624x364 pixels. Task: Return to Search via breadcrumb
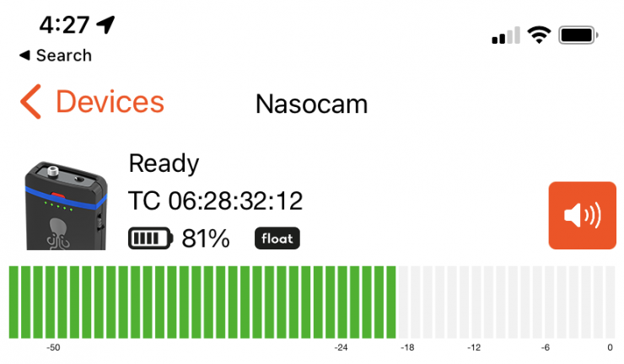(55, 56)
